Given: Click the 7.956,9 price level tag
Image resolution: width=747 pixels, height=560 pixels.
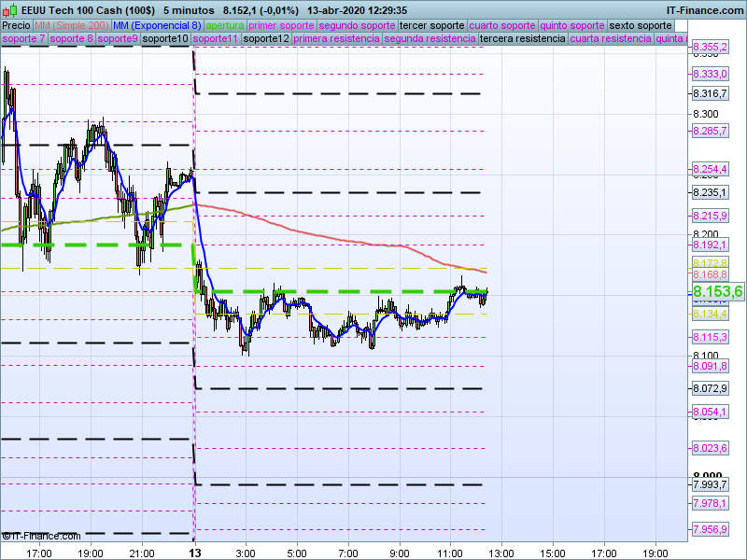Looking at the screenshot, I should (710, 530).
